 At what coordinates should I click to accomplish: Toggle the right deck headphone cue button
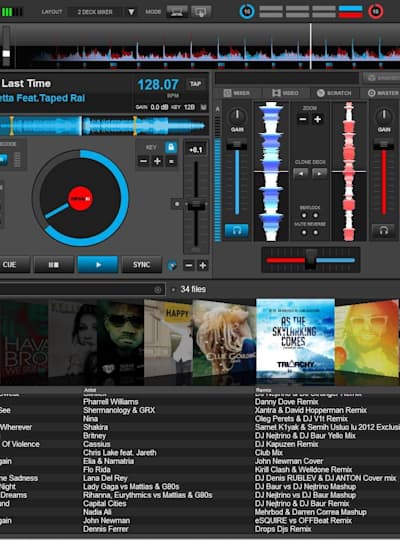(x=383, y=230)
